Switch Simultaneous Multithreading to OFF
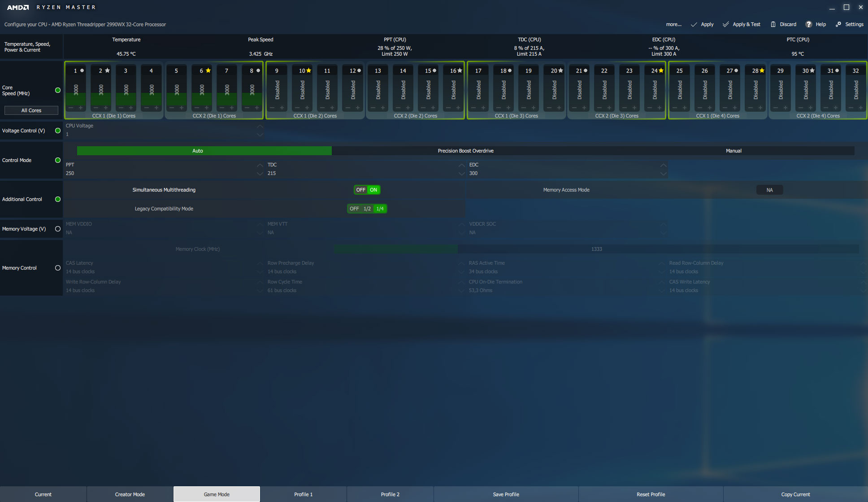This screenshot has height=502, width=868. point(360,190)
